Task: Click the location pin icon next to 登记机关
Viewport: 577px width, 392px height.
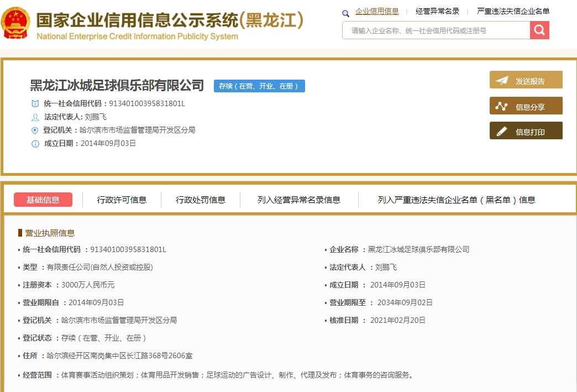Action: 35,130
